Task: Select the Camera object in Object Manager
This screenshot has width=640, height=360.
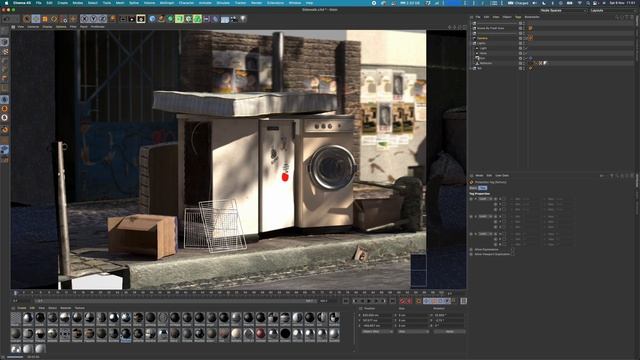Action: tap(482, 38)
